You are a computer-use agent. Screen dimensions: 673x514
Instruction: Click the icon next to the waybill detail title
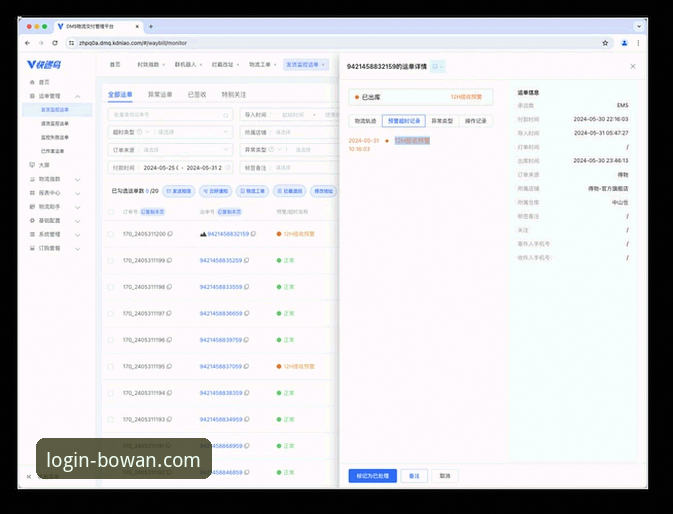[x=437, y=66]
